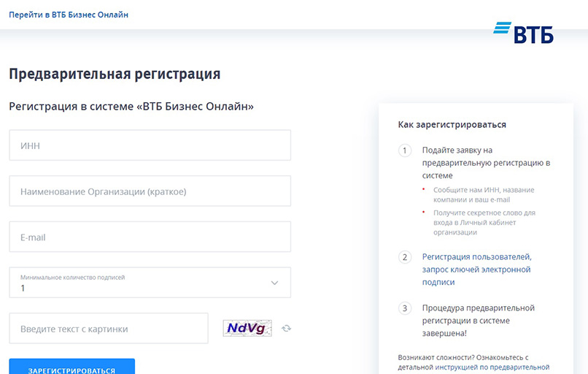
Task: Open the инструкцией по предварительной link
Action: pos(492,367)
